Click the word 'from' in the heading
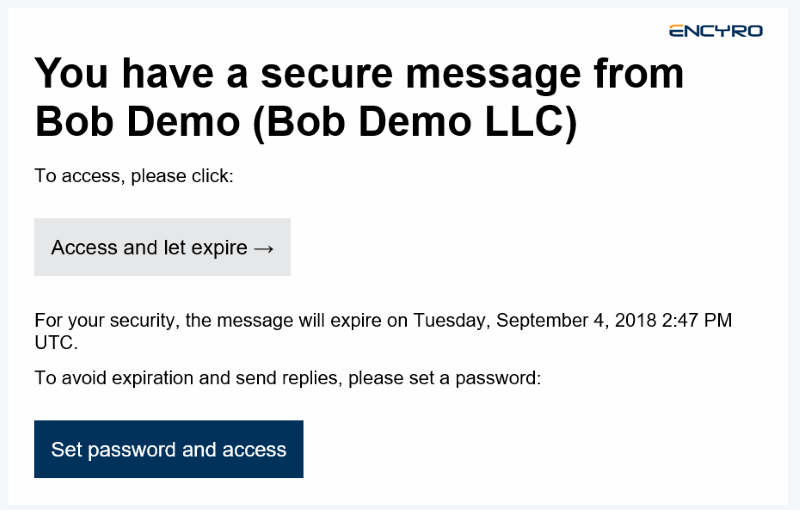This screenshot has height=510, width=800. point(639,73)
